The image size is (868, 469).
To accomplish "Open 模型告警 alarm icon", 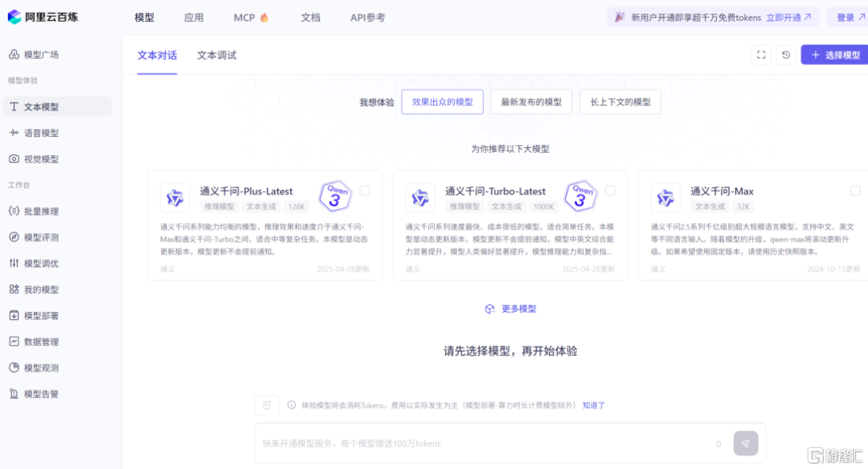I will (14, 393).
